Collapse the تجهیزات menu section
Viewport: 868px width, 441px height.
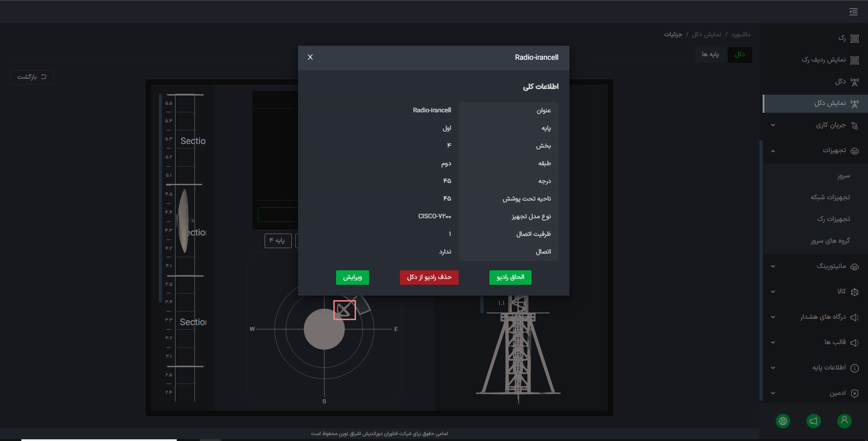(x=773, y=151)
